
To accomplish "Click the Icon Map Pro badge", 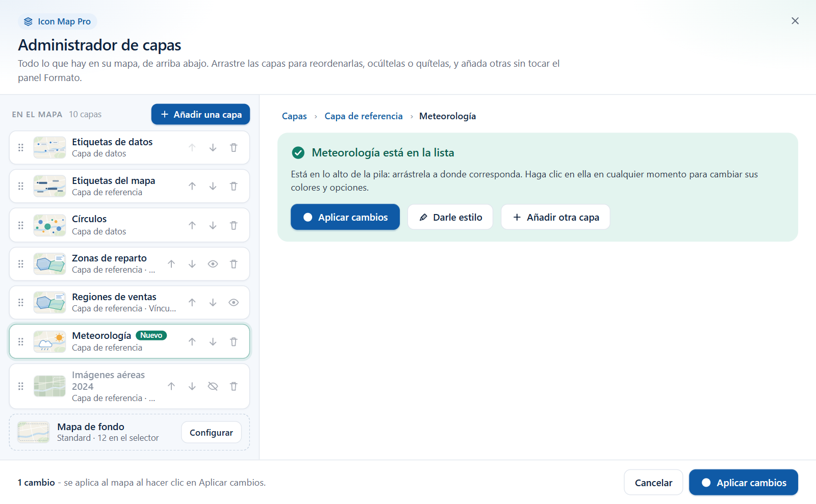I will (58, 21).
